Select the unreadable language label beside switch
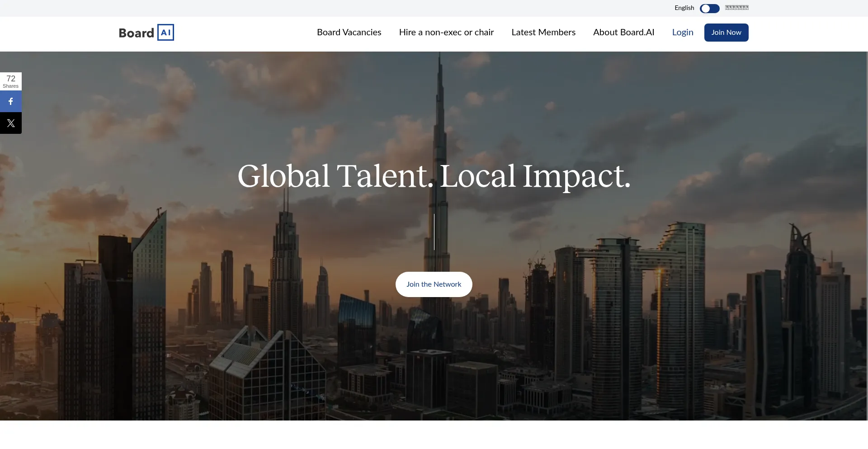The width and height of the screenshot is (868, 449). (x=737, y=8)
